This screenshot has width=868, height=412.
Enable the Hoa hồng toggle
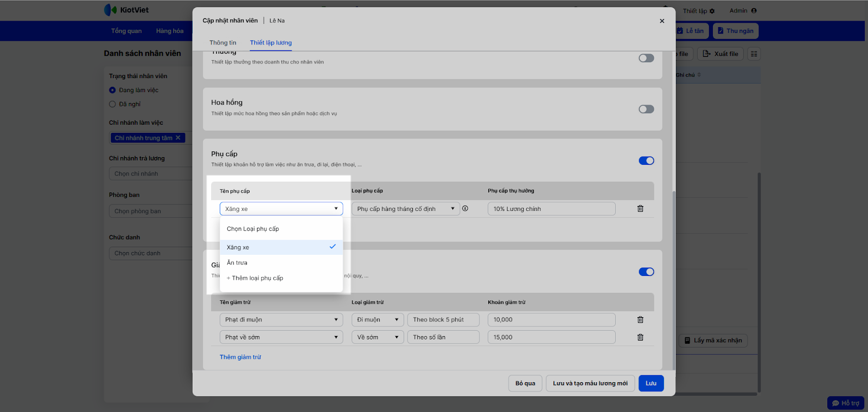[x=646, y=110]
